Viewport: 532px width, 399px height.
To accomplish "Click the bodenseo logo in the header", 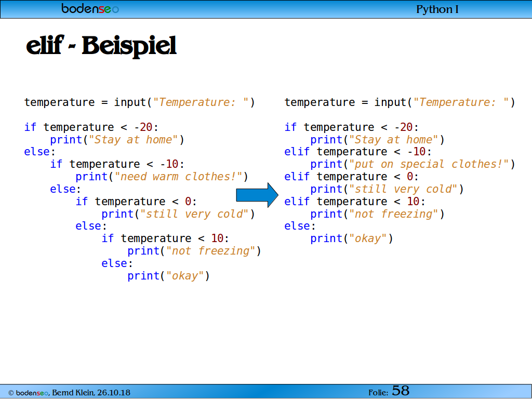I will coord(90,8).
